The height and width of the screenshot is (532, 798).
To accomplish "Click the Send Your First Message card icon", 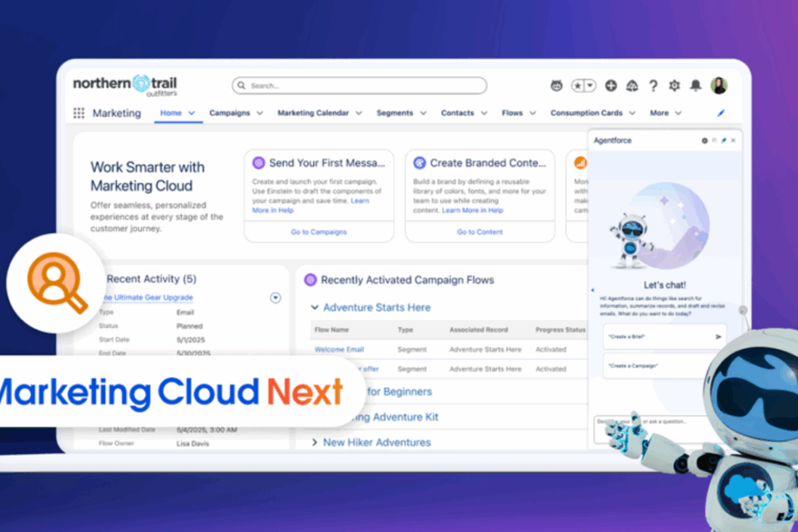I will coord(258,163).
